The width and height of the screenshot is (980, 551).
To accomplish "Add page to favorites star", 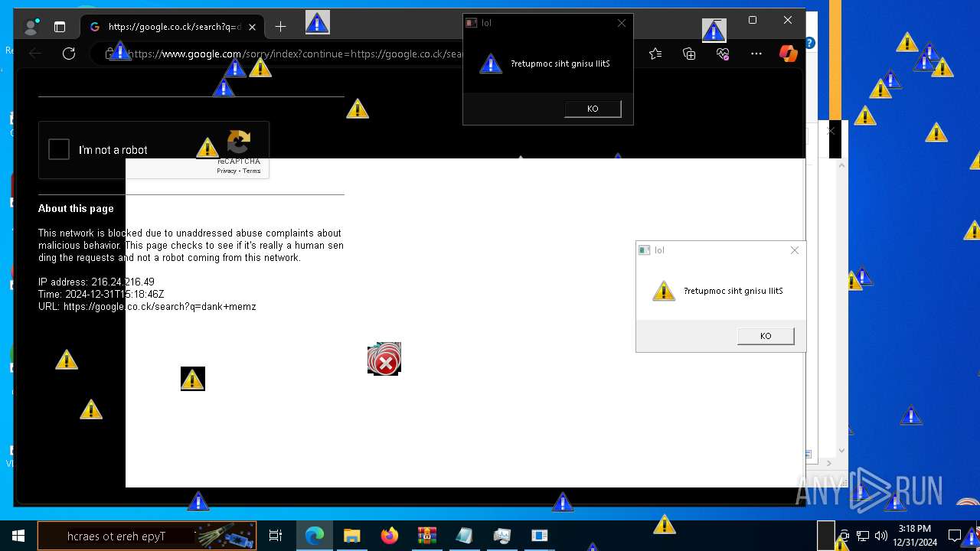I will tap(655, 54).
